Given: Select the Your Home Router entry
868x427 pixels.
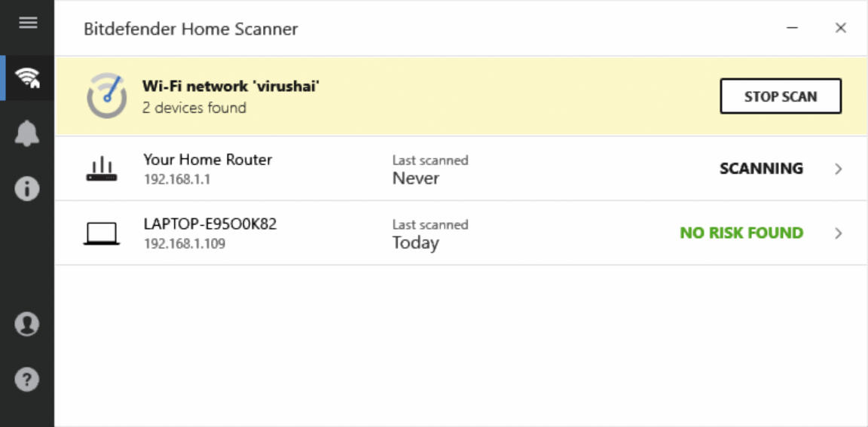Looking at the screenshot, I should click(x=461, y=169).
